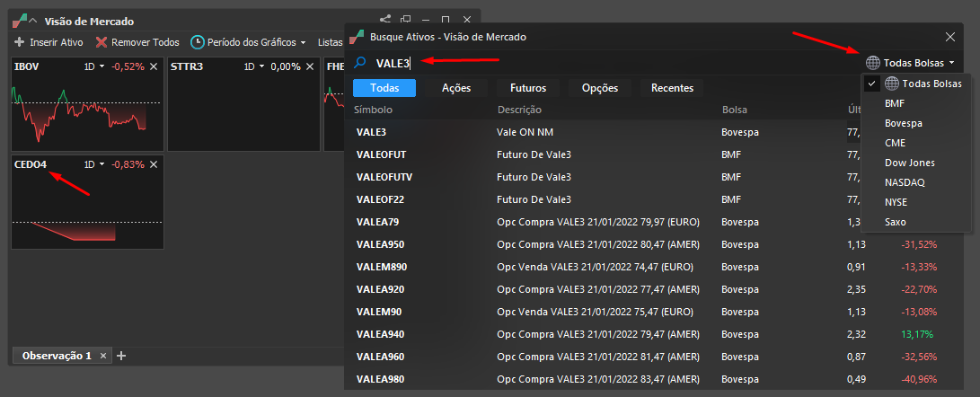Screen dimensions: 980x397
Task: Remove the CEDO4 chart with its X
Action: tap(154, 164)
